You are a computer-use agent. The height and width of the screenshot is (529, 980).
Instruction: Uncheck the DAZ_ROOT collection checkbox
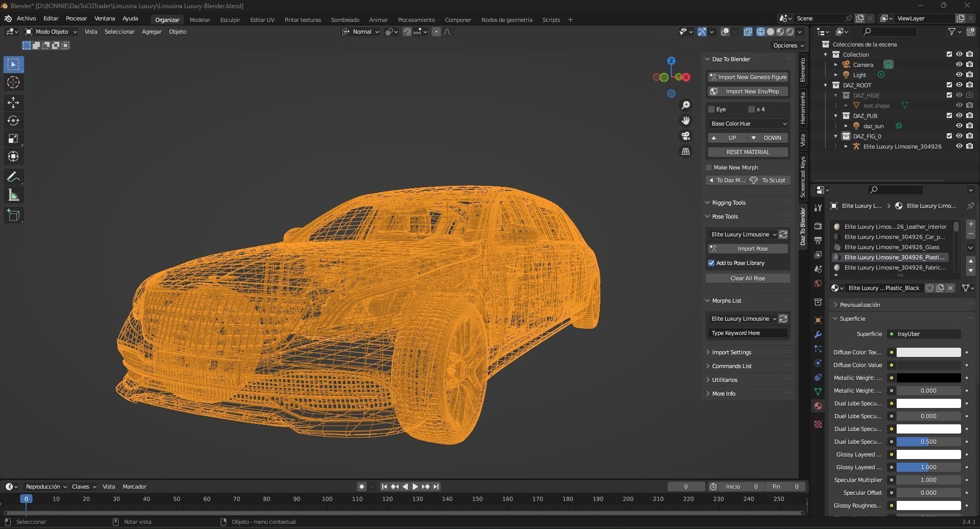tap(949, 85)
